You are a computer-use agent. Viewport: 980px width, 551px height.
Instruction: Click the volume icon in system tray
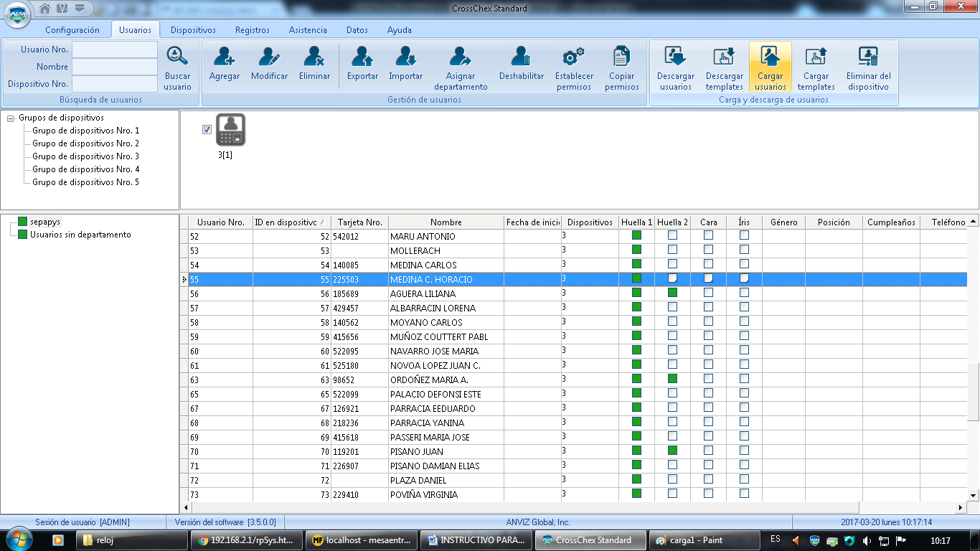pyautogui.click(x=867, y=540)
